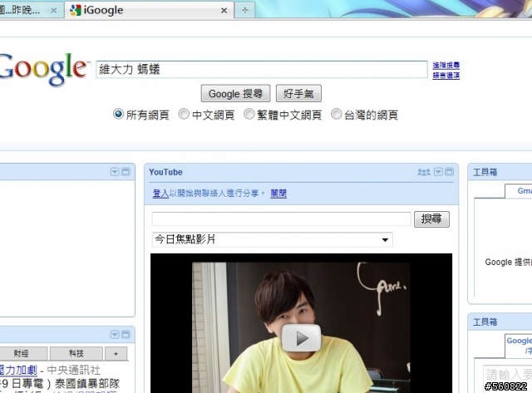Viewport: 532px width, 393px height.
Task: Click 關閉 link in YouTube gadget
Action: [x=278, y=194]
